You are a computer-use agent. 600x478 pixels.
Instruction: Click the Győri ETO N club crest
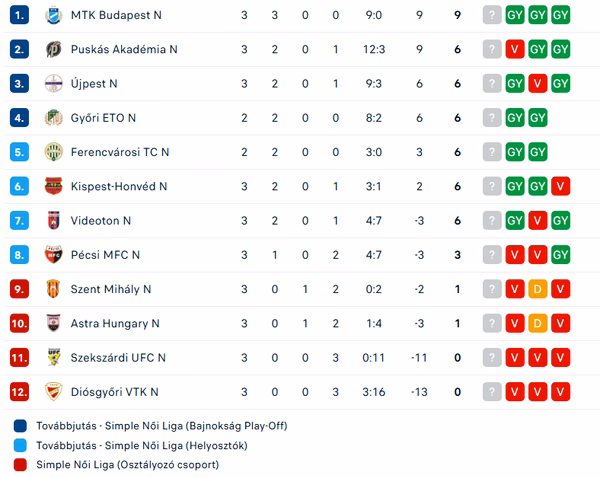(x=54, y=118)
